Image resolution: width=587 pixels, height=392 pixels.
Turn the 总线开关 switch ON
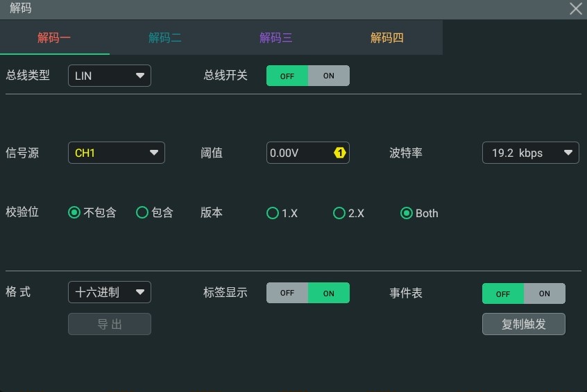point(329,76)
